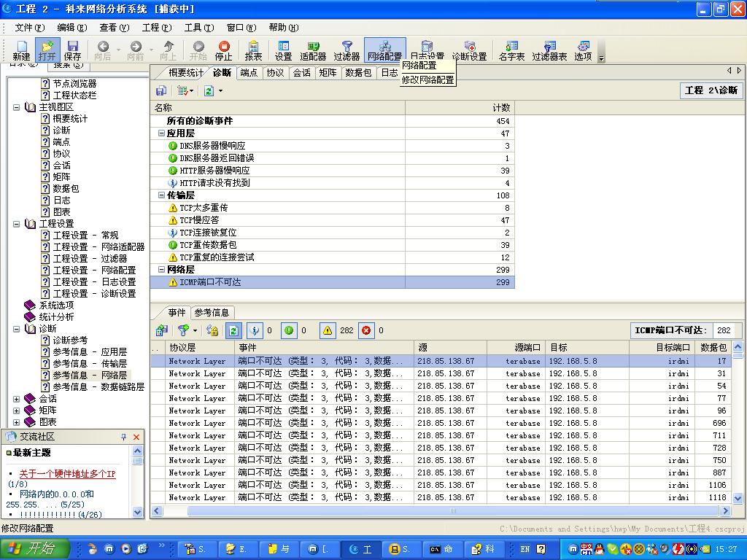Viewport: 747px width, 560px height.
Task: Toggle the yellow warning events filter button
Action: [x=328, y=330]
